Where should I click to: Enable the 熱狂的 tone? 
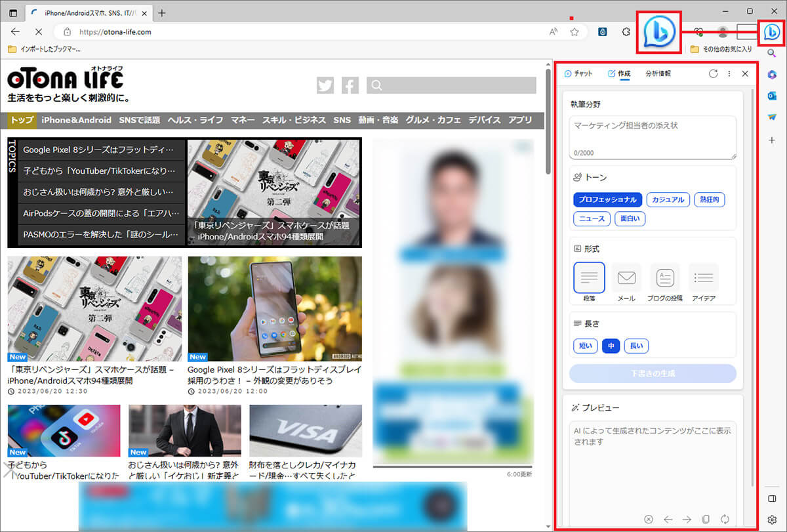709,199
